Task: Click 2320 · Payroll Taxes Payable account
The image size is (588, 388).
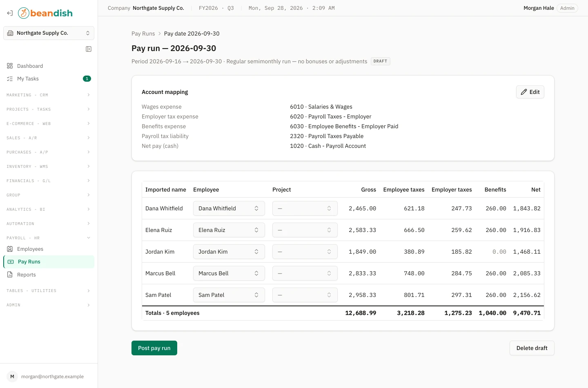Action: 327,136
